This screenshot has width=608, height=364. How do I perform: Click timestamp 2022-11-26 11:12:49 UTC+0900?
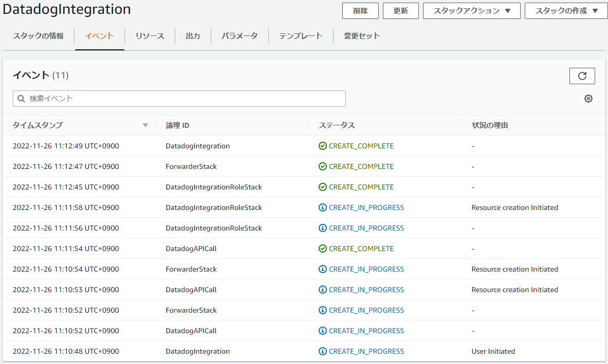(x=66, y=146)
